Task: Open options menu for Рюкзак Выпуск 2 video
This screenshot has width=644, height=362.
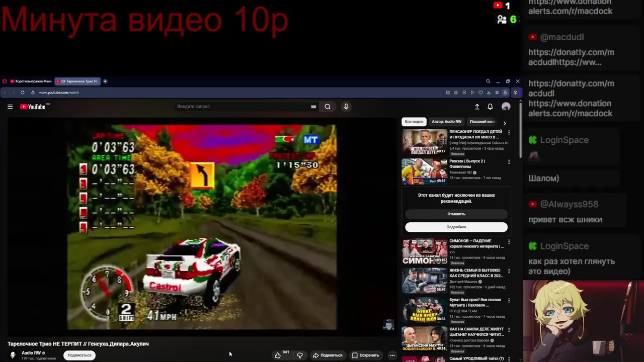Action: [x=509, y=162]
